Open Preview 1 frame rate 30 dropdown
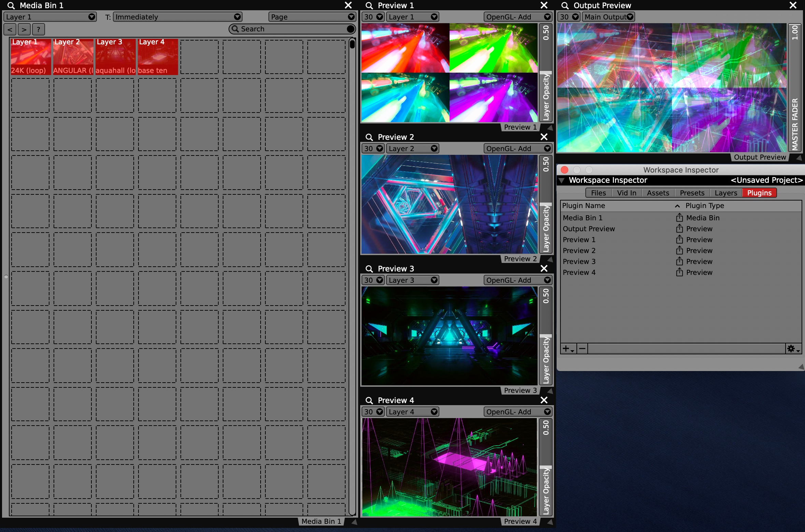Image resolution: width=805 pixels, height=532 pixels. (x=373, y=17)
